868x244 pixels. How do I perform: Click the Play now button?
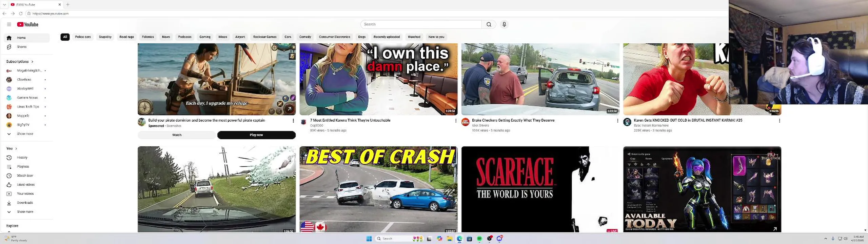[256, 135]
